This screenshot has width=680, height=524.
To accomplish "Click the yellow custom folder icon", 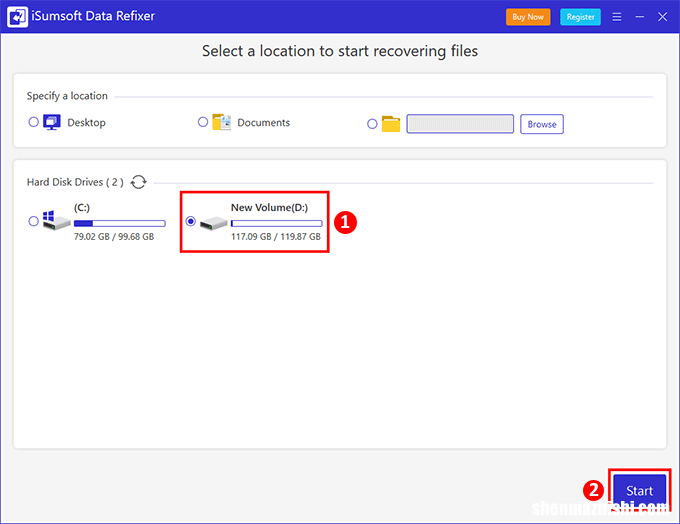I will tap(391, 124).
